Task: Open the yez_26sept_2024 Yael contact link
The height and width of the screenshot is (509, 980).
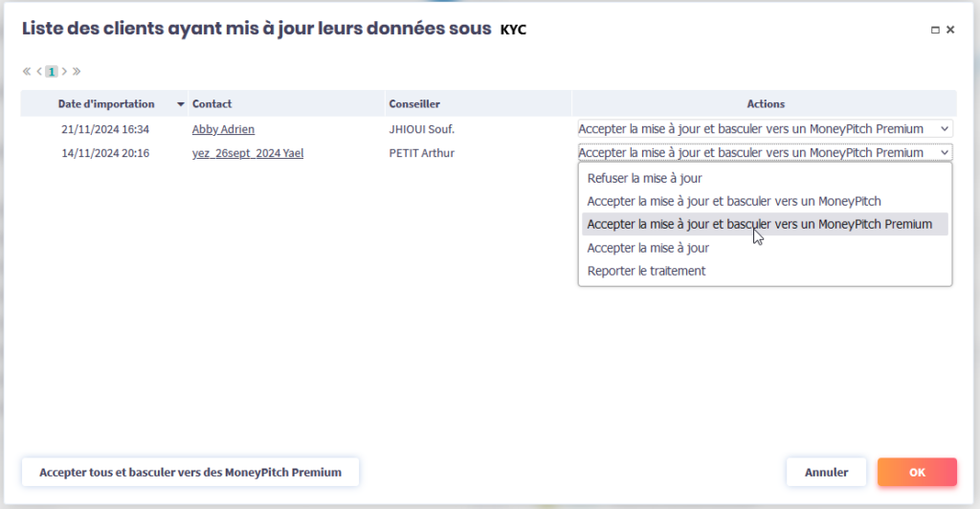Action: 247,153
